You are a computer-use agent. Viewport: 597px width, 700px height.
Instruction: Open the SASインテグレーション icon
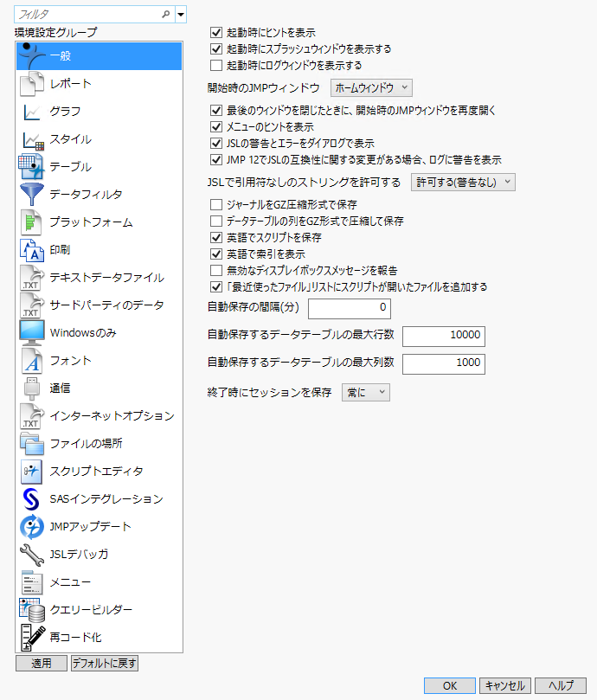tap(32, 498)
